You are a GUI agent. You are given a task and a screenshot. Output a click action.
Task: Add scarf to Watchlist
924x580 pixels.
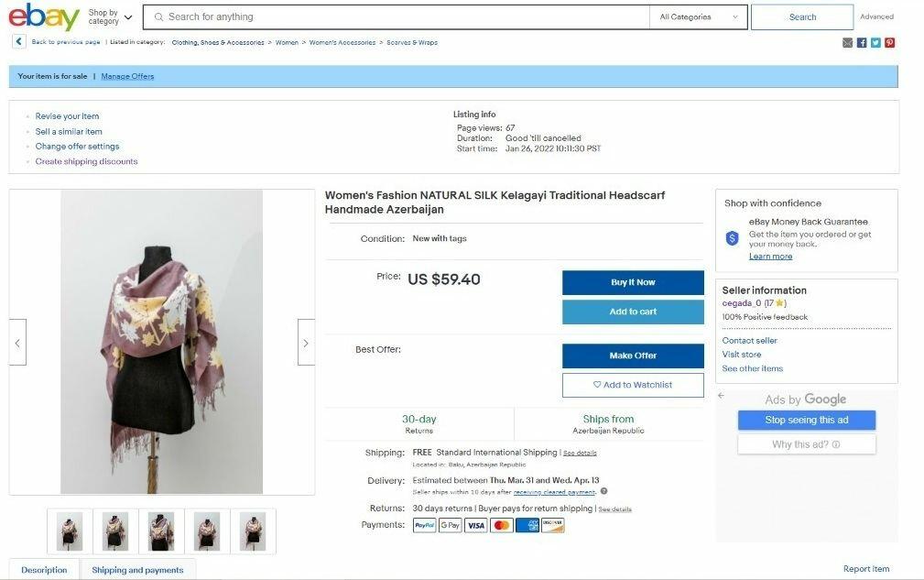[x=633, y=385]
